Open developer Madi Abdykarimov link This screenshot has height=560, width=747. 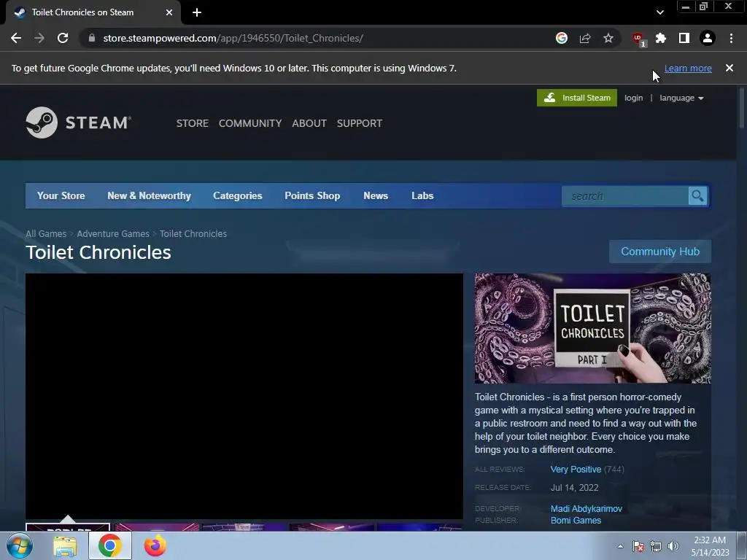pos(587,509)
